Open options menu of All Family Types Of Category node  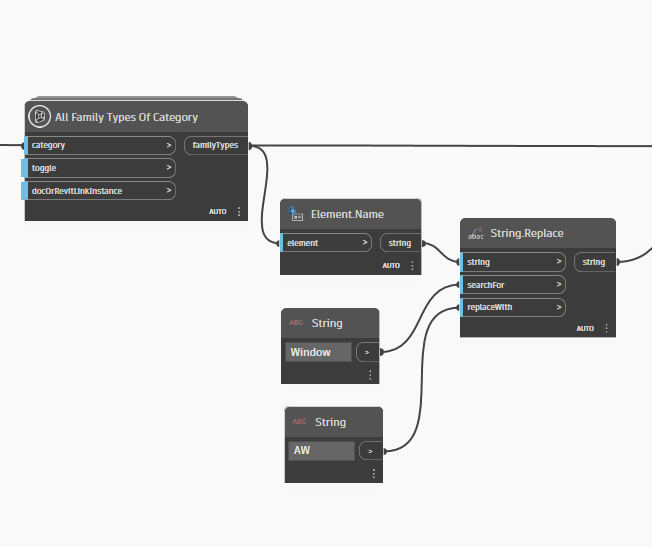(x=239, y=211)
